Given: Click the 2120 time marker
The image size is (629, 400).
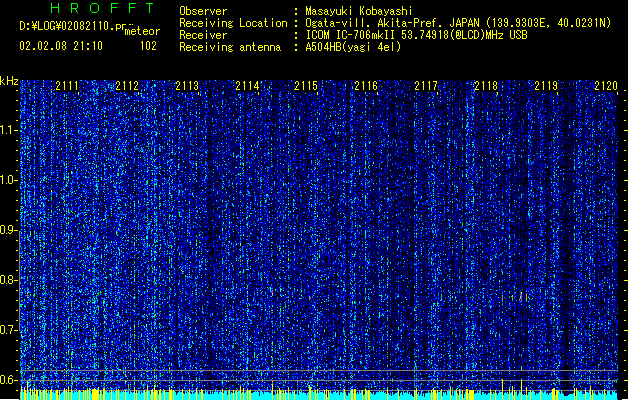Looking at the screenshot, I should point(606,86).
